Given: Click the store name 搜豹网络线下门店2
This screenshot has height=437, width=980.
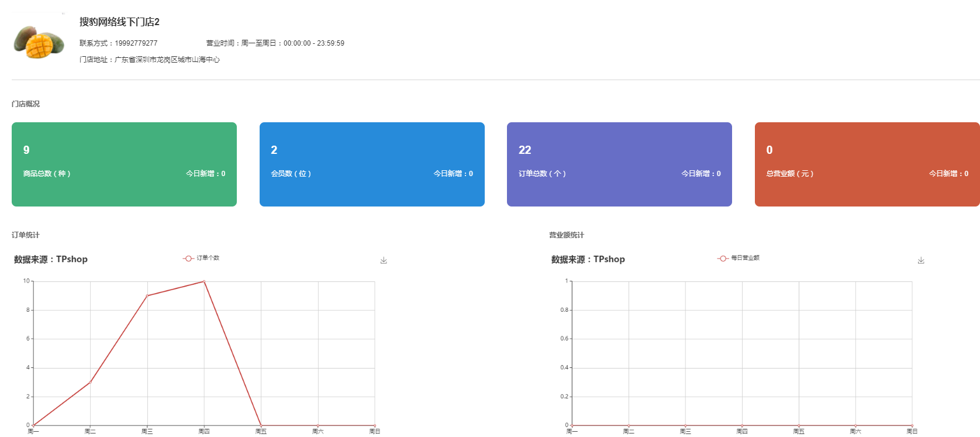Looking at the screenshot, I should click(119, 22).
